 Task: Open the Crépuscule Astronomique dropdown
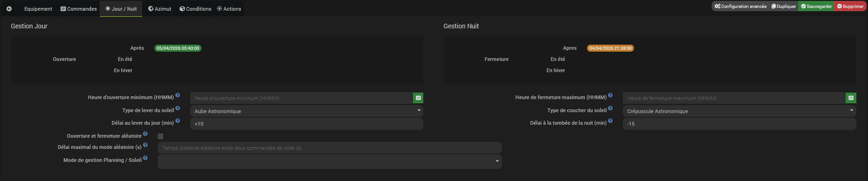739,111
